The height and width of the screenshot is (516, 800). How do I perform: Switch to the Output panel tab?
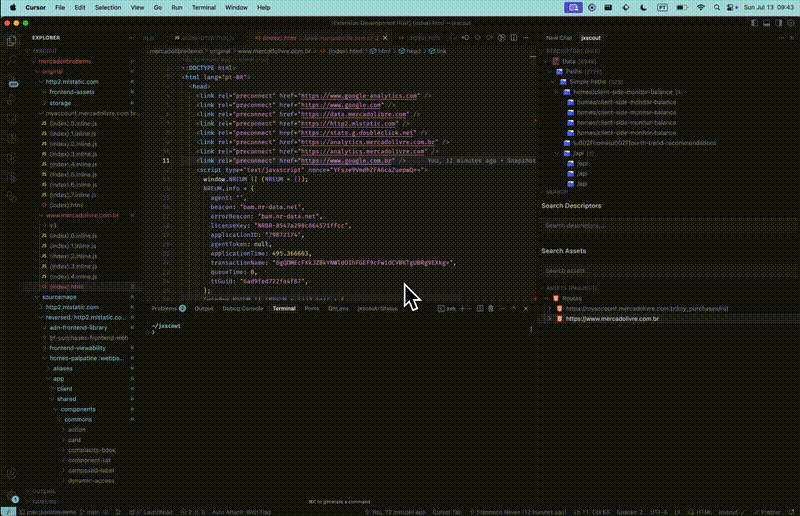pos(204,308)
